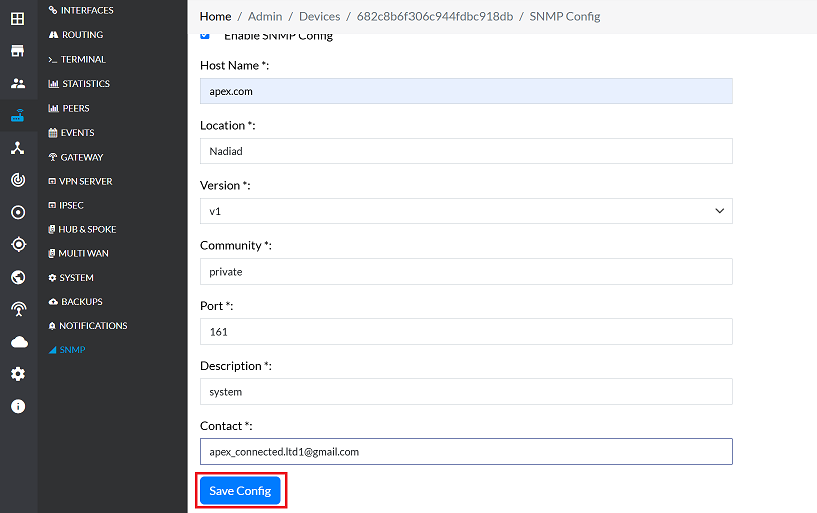Focus the Location field containing Nadiad

[x=466, y=151]
